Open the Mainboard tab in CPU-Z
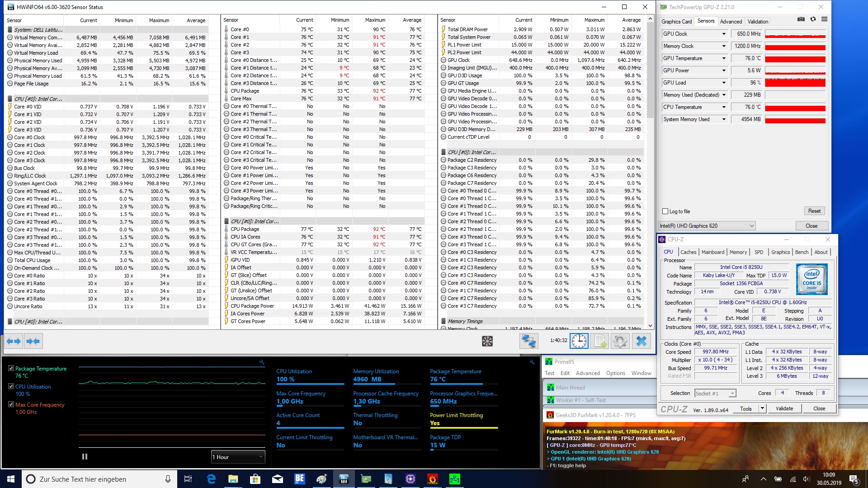868x488 pixels. click(x=712, y=252)
